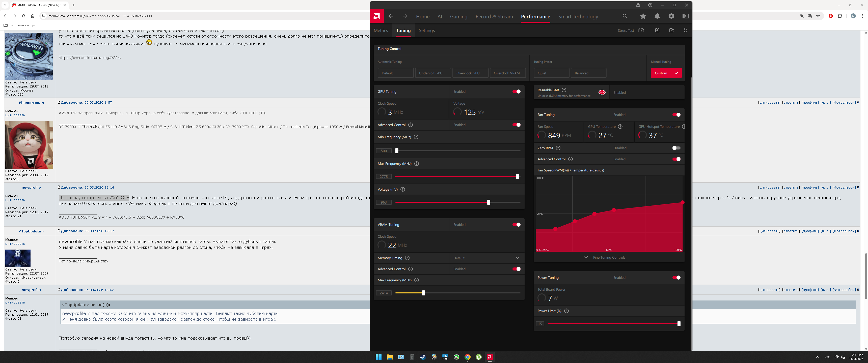Image resolution: width=868 pixels, height=363 pixels.
Task: Open the AMD bug report tool icon
Action: (x=638, y=5)
